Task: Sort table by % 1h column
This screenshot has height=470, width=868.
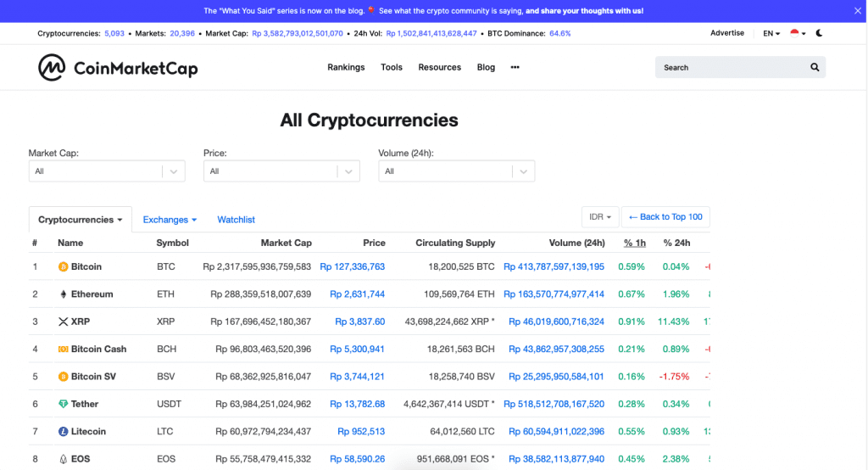Action: point(634,243)
